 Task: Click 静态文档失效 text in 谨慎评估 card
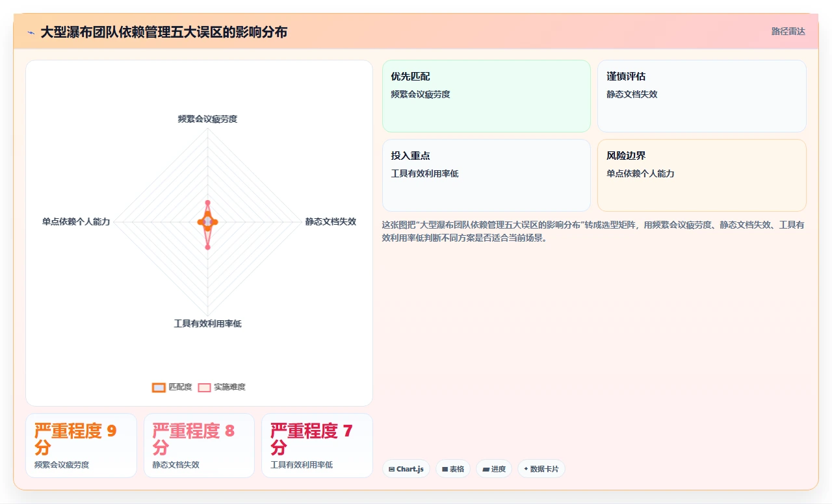coord(632,94)
